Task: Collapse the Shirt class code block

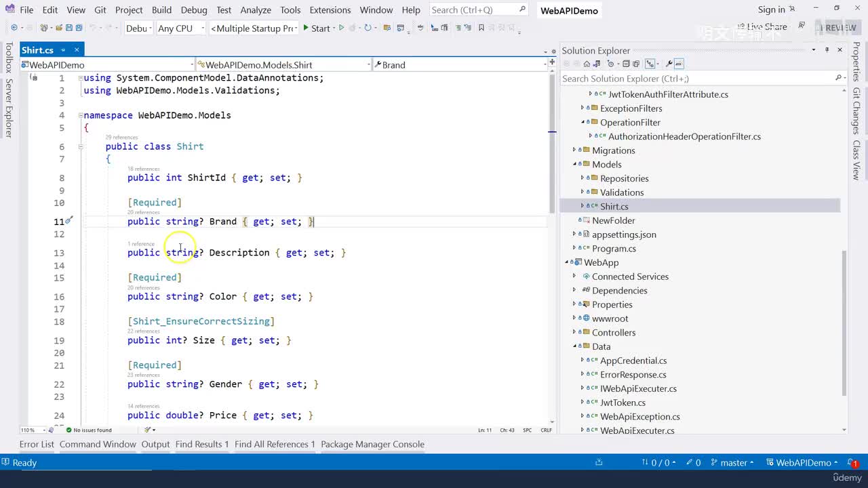Action: click(x=80, y=146)
